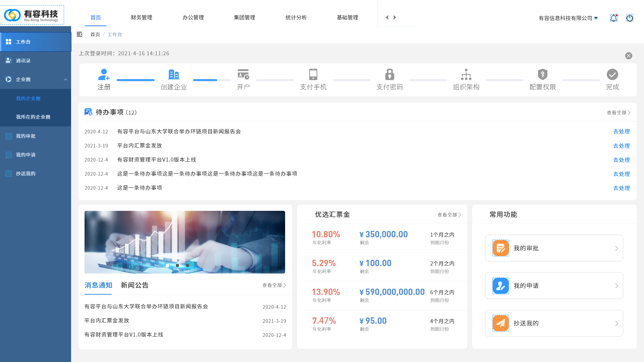This screenshot has height=362, width=644.
Task: Click the 支付手机 phone icon
Action: (313, 74)
